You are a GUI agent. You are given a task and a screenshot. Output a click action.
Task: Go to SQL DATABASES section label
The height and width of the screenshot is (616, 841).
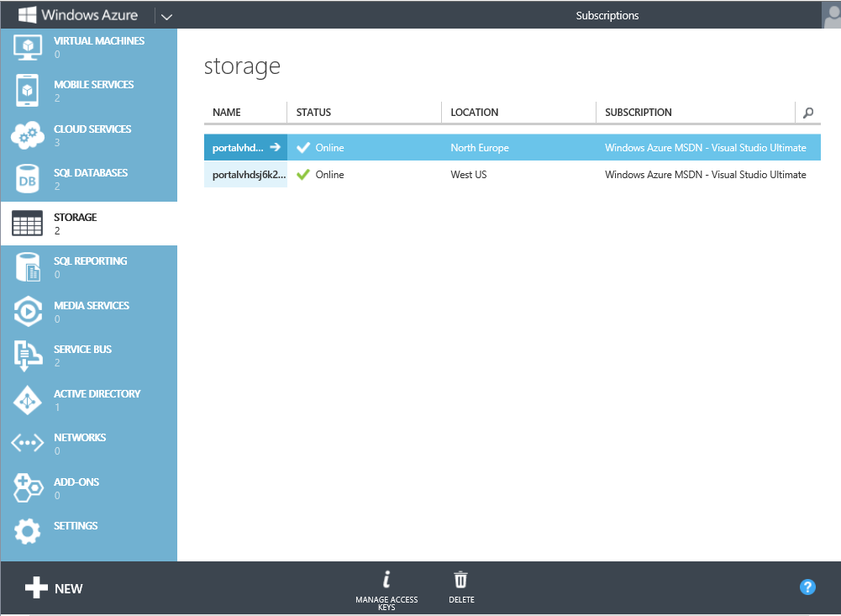click(91, 173)
